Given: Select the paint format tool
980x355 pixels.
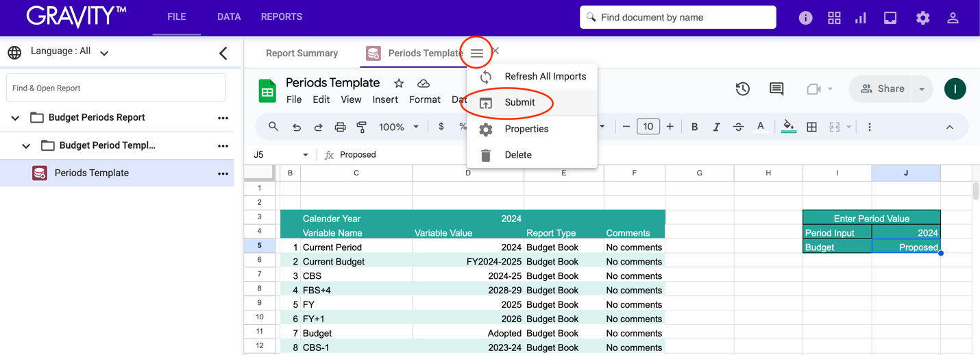Looking at the screenshot, I should (362, 127).
